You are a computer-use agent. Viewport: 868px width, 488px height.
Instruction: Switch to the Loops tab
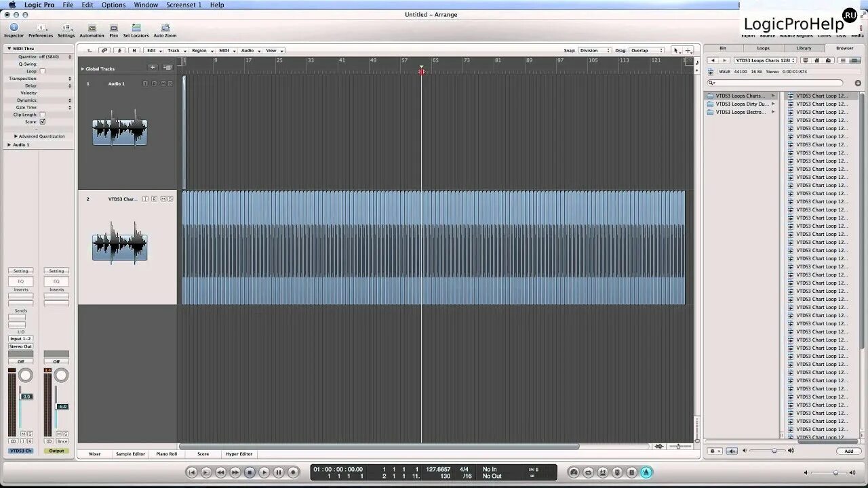pyautogui.click(x=764, y=48)
